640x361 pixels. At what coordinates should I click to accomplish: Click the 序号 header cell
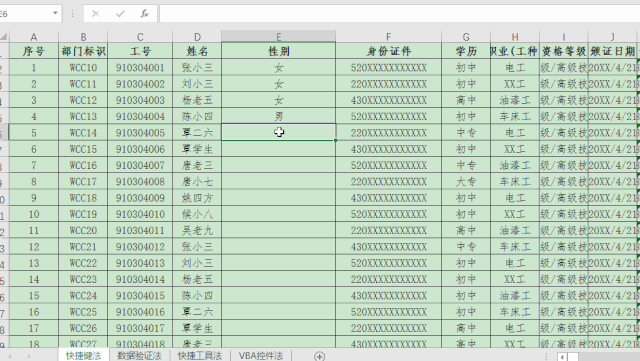[x=34, y=51]
